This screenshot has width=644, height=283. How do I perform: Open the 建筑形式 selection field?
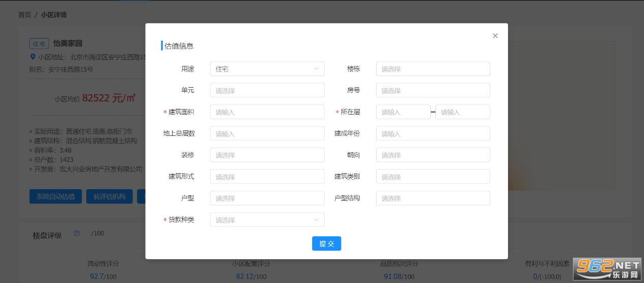coord(267,176)
